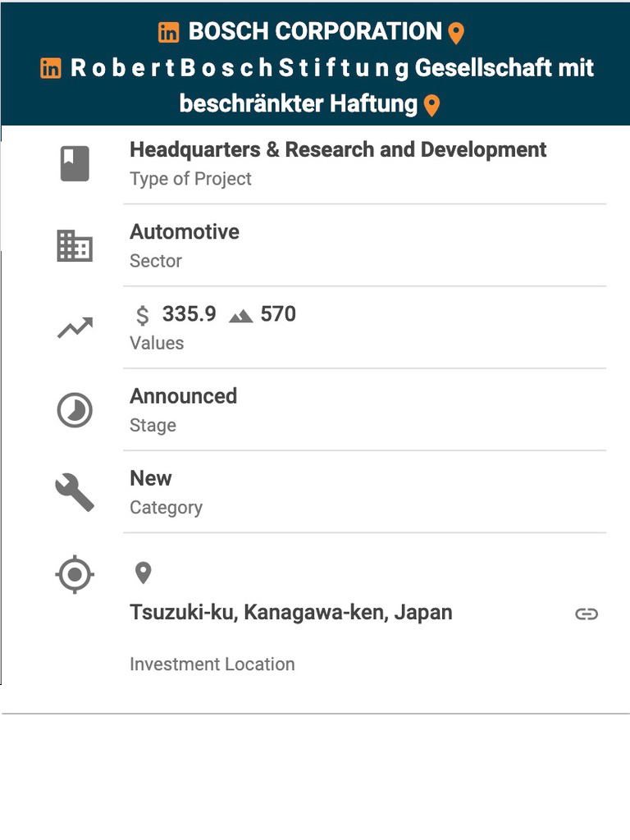630x840 pixels.
Task: Click the 'Automotive' sector value
Action: pos(185,232)
